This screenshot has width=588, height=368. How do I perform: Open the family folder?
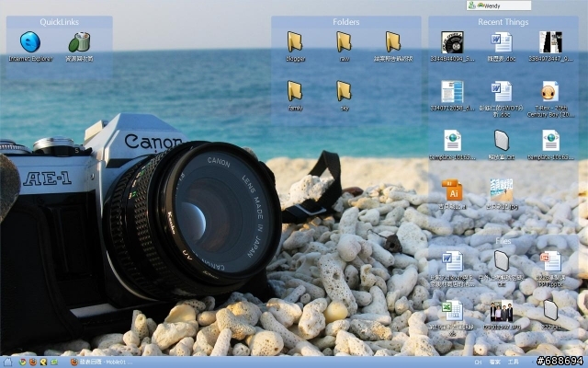tap(295, 90)
